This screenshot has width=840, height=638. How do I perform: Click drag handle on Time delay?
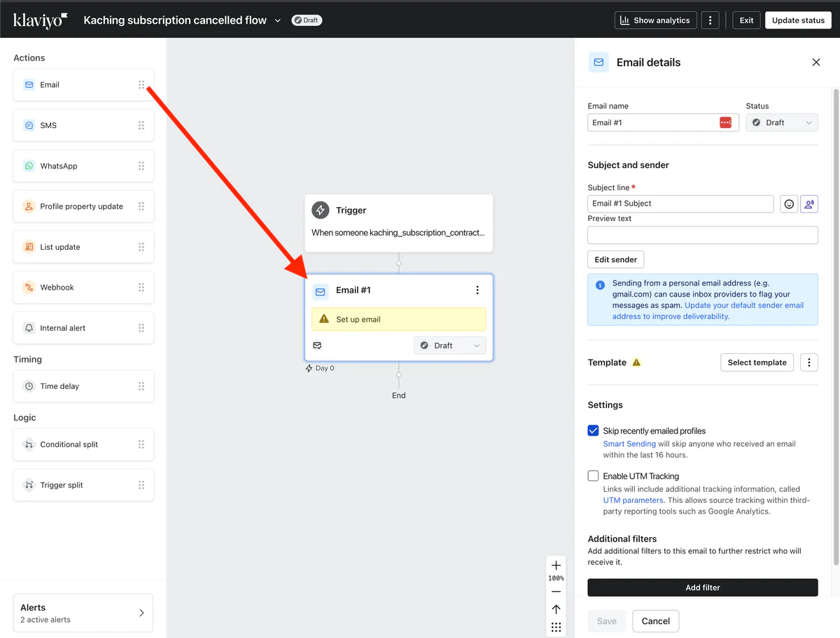[x=141, y=386]
